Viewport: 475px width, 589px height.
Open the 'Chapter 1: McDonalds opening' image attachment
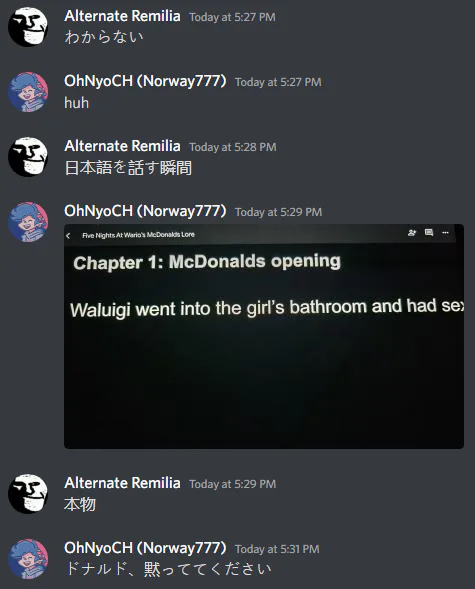point(264,336)
